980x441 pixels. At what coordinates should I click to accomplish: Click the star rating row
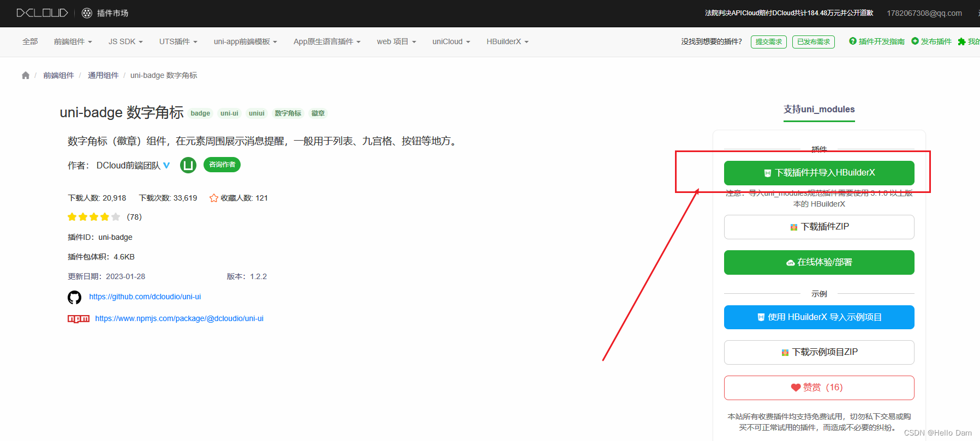click(x=94, y=217)
